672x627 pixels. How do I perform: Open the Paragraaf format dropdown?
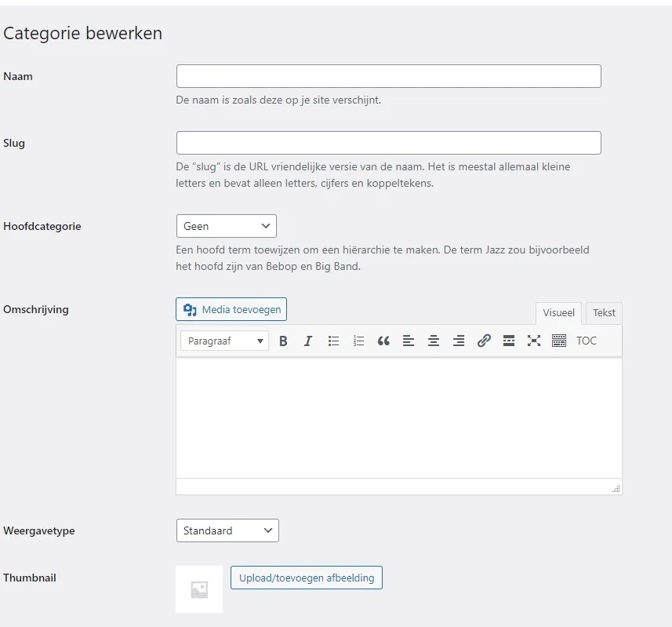(x=224, y=341)
